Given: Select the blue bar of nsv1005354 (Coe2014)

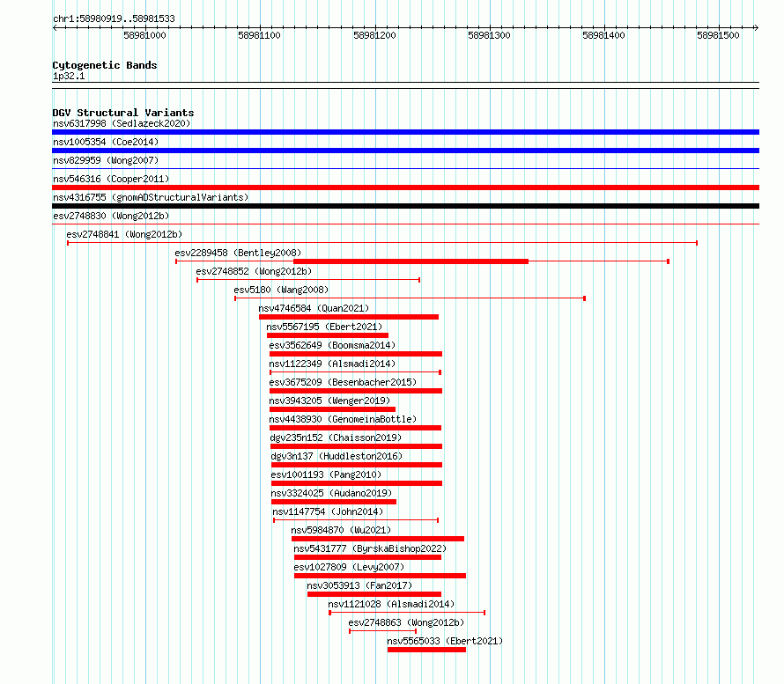Looking at the screenshot, I should click(405, 151).
